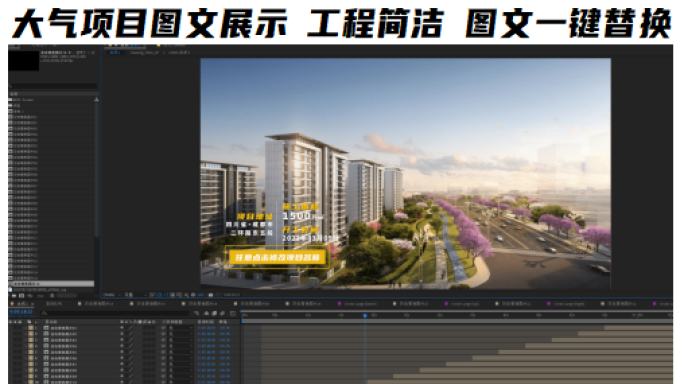Reset exposure in viewer footer

pos(193,295)
